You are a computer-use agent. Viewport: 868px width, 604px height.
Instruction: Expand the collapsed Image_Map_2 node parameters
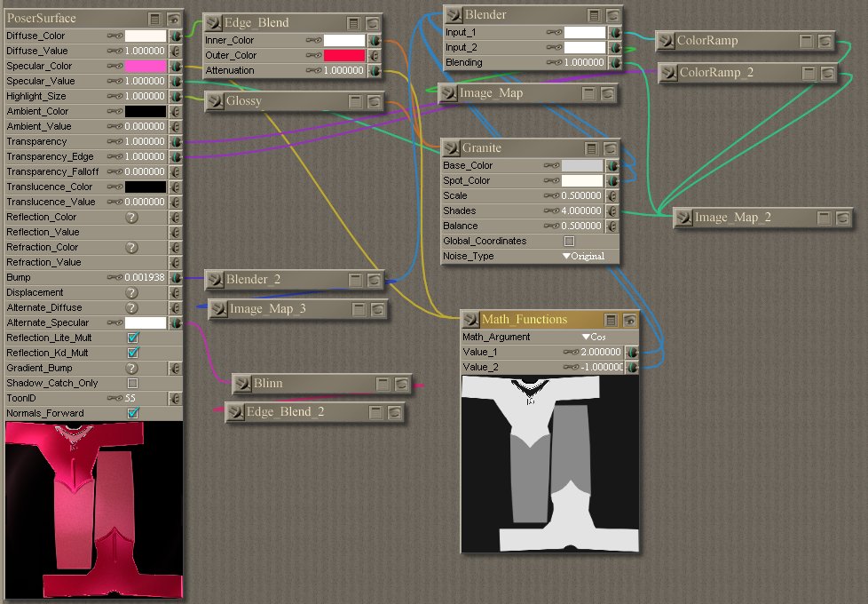click(x=825, y=218)
